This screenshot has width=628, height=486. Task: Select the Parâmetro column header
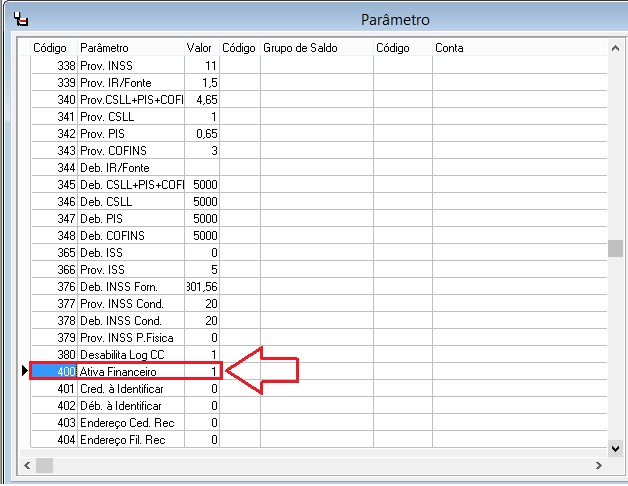click(x=130, y=48)
